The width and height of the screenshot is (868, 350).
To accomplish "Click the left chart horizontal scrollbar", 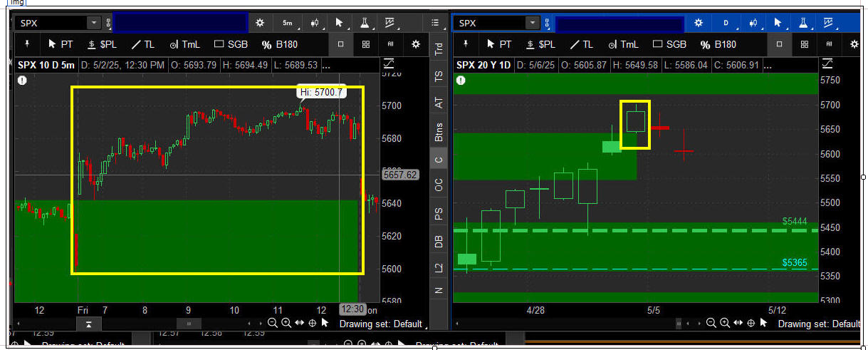I will [189, 324].
